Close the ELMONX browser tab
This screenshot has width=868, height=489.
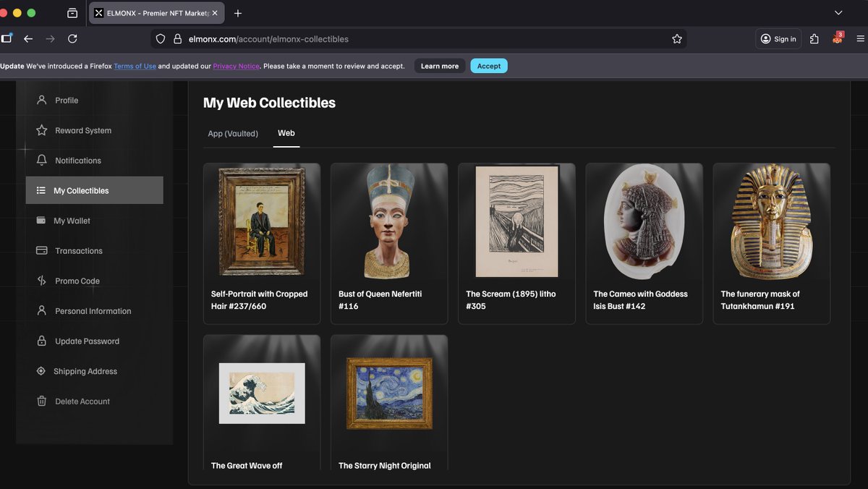[215, 13]
